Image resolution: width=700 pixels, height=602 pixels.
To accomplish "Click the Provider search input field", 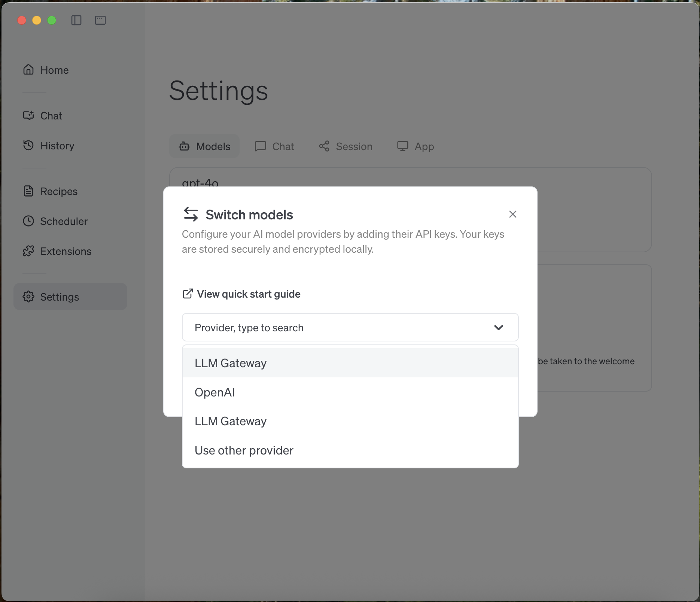I will (350, 328).
